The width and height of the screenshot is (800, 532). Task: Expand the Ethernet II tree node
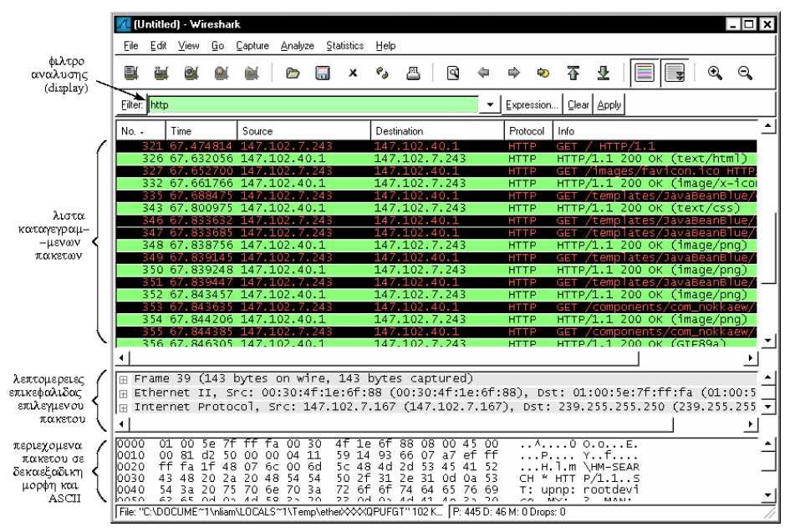point(123,394)
